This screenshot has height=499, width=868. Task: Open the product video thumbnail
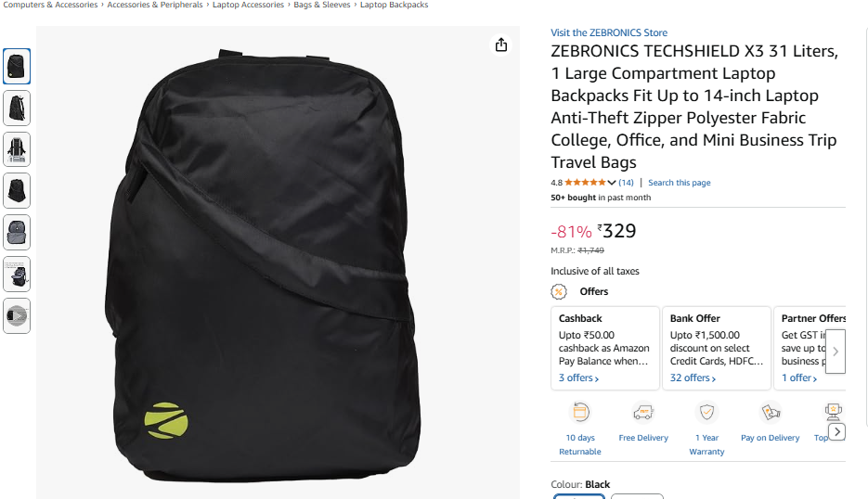pos(17,316)
